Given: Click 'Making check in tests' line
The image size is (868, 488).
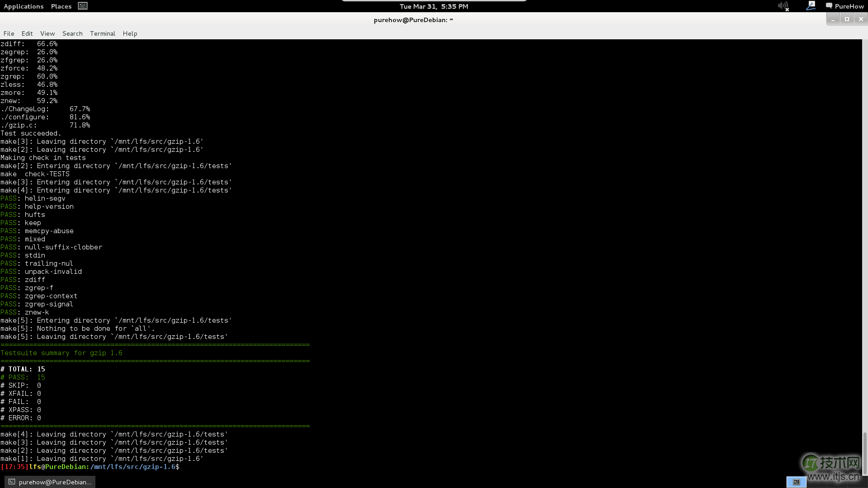Looking at the screenshot, I should click(x=43, y=158).
